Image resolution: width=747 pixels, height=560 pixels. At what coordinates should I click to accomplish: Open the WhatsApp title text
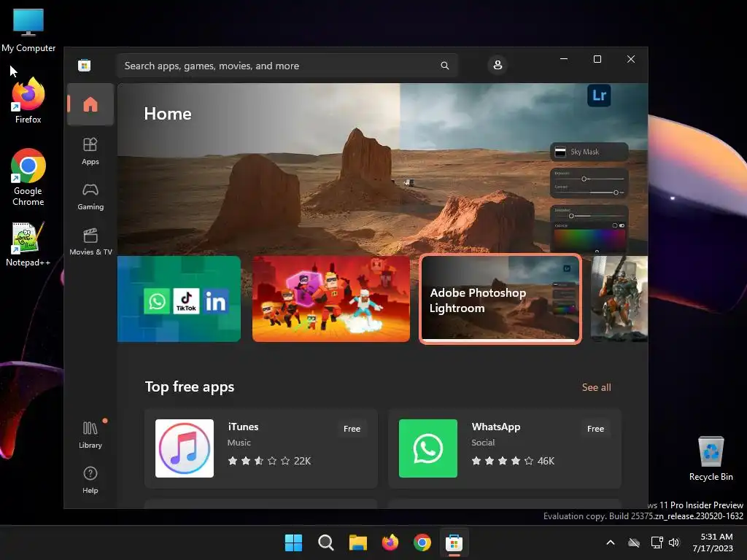pos(495,427)
